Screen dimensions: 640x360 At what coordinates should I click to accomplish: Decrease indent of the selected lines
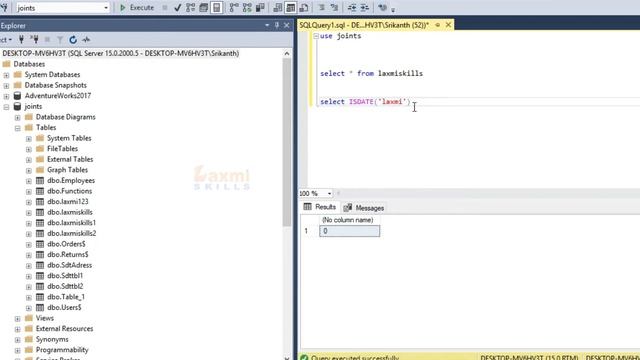(352, 8)
